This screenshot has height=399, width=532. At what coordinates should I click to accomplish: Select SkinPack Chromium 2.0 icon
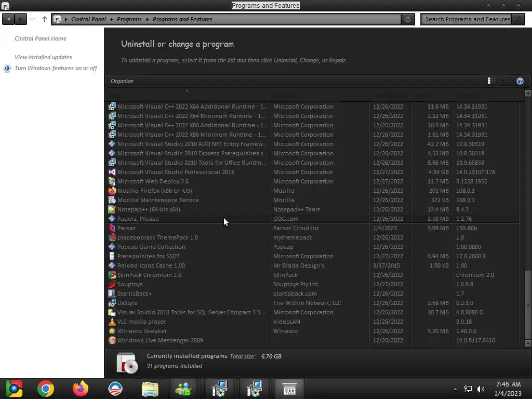tap(112, 275)
